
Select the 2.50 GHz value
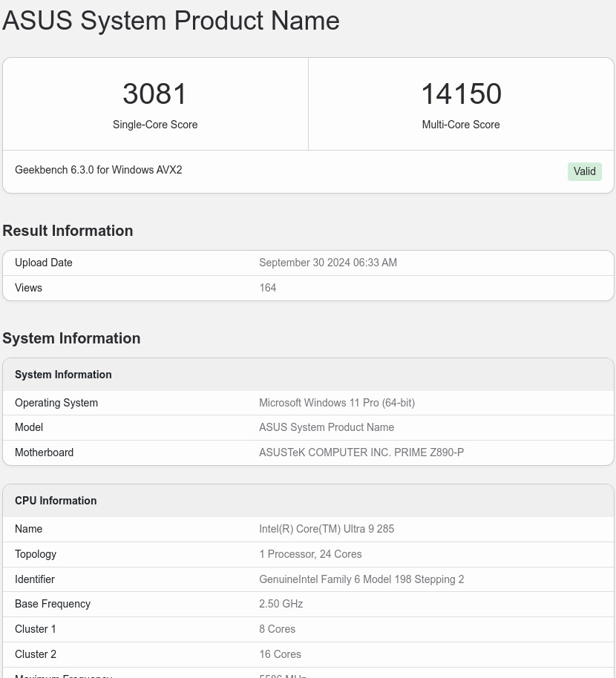281,604
